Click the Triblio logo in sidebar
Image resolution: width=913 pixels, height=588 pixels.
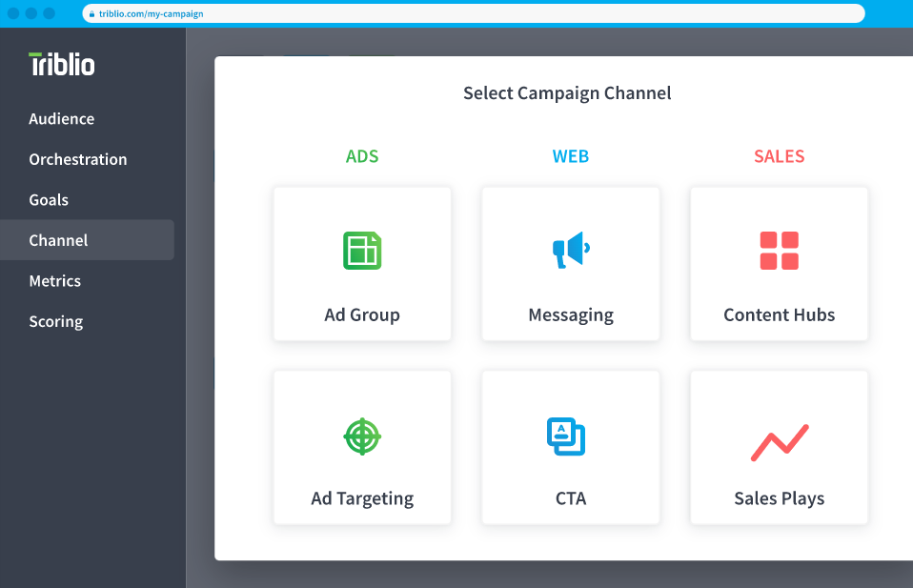point(62,65)
